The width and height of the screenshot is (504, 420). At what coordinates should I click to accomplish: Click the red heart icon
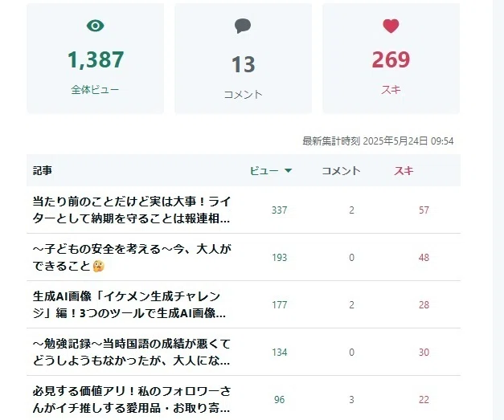coord(391,26)
